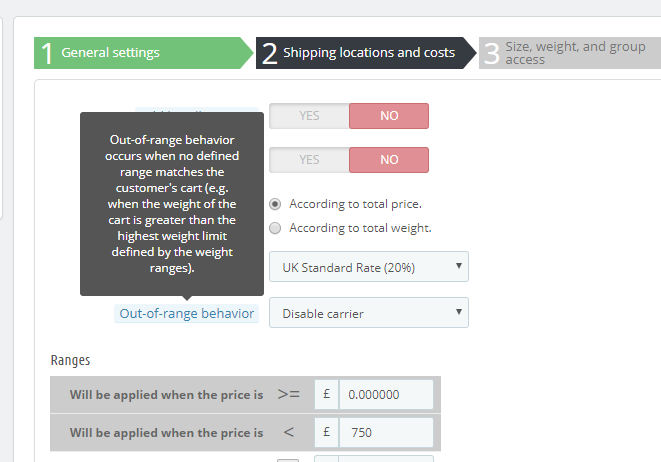661x462 pixels.
Task: Click the £ symbol beside 0.000000
Action: pos(326,394)
